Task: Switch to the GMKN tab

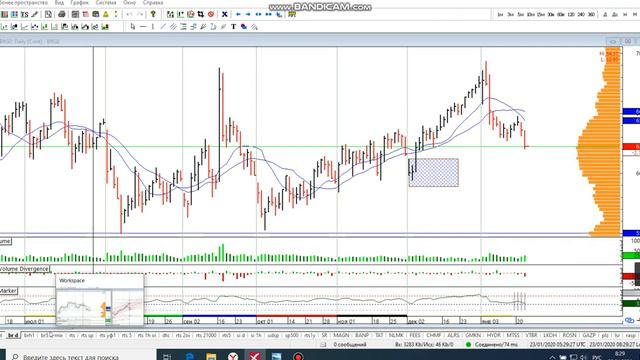Action: pyautogui.click(x=473, y=335)
